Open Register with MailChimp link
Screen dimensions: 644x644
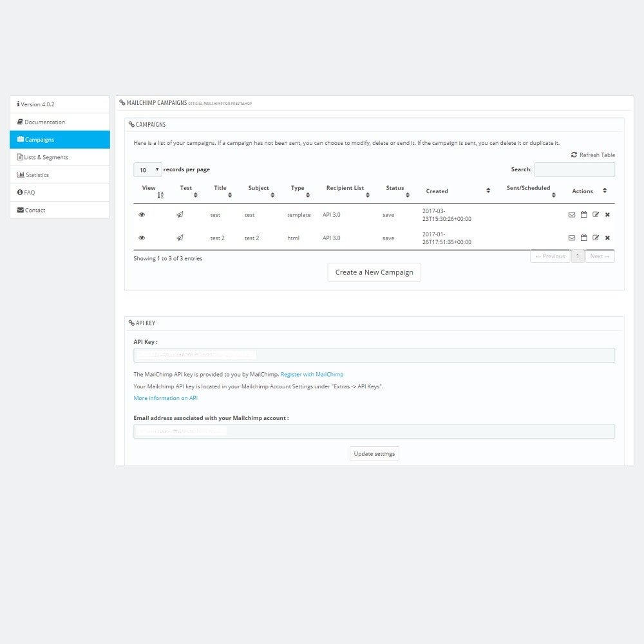coord(312,375)
